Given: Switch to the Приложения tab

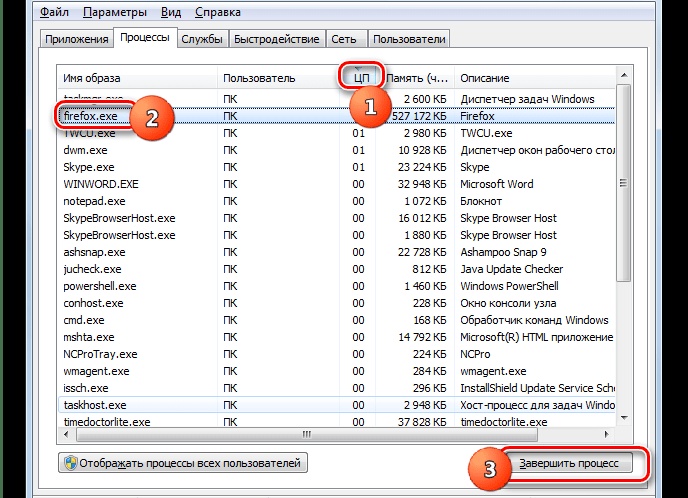Looking at the screenshot, I should [x=76, y=39].
